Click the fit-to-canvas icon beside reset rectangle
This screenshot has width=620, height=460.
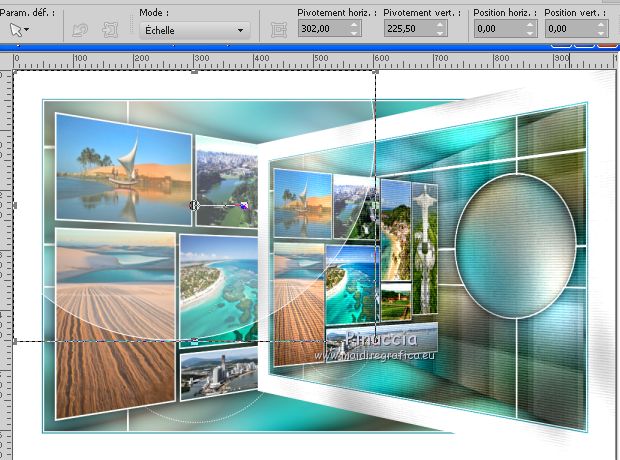[110, 30]
